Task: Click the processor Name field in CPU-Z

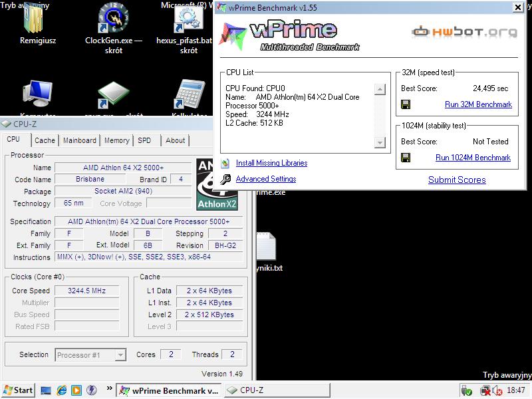Action: [123, 168]
